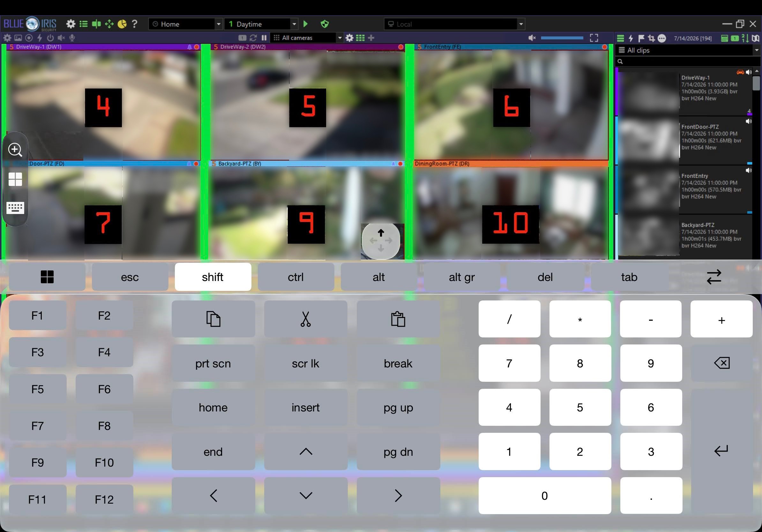The height and width of the screenshot is (532, 762).
Task: Adjust the blue volume slider
Action: point(562,38)
